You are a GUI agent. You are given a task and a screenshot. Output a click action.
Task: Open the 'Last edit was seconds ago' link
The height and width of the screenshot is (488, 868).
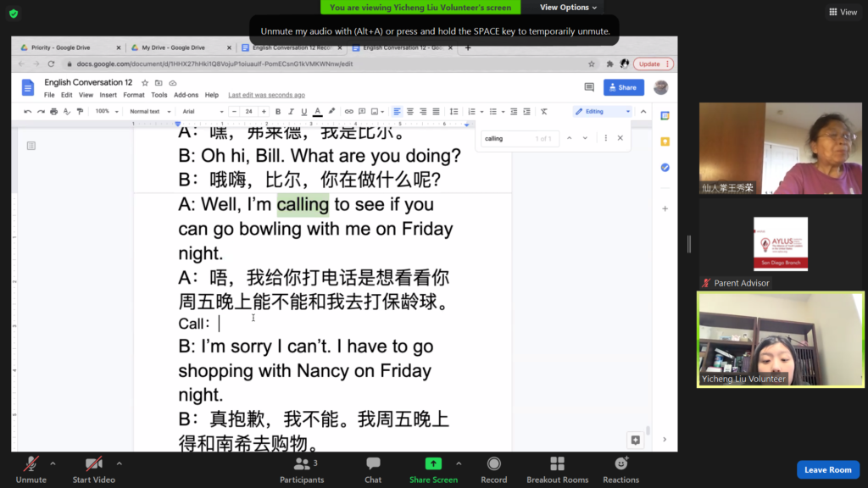pos(267,95)
